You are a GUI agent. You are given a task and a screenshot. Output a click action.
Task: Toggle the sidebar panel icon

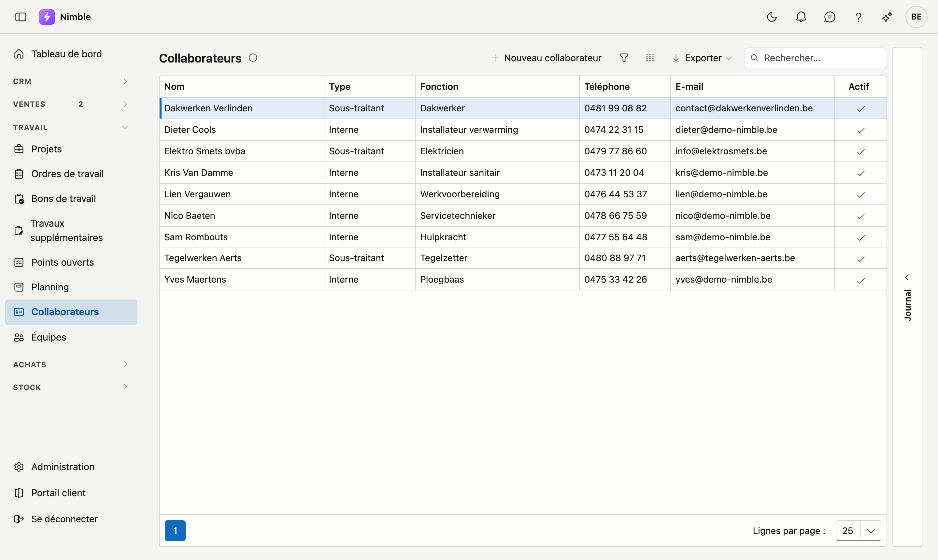tap(21, 17)
